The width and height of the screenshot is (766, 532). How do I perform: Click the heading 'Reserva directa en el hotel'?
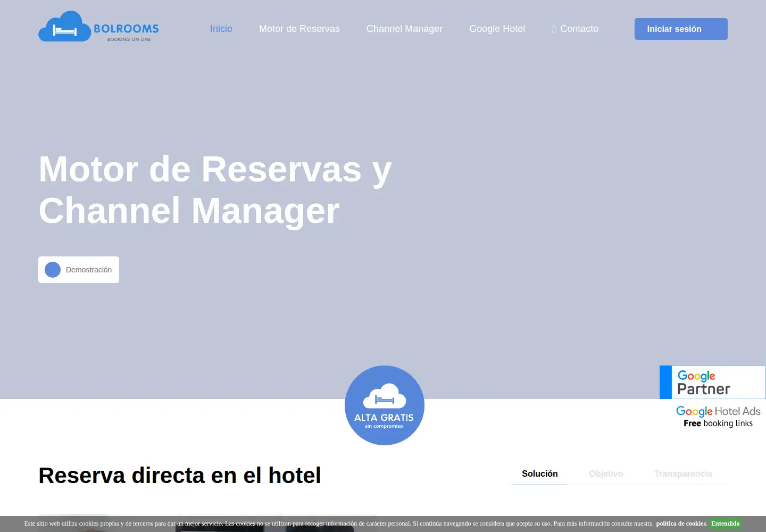pyautogui.click(x=180, y=475)
